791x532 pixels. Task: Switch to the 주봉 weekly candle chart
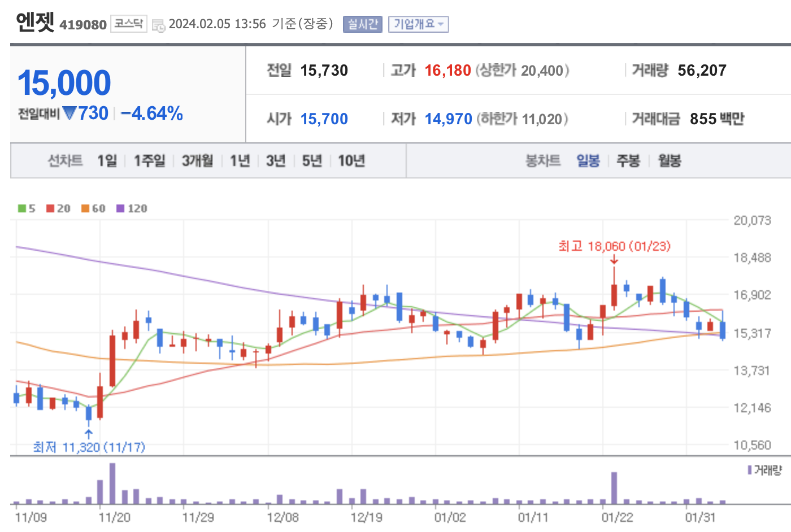point(628,161)
